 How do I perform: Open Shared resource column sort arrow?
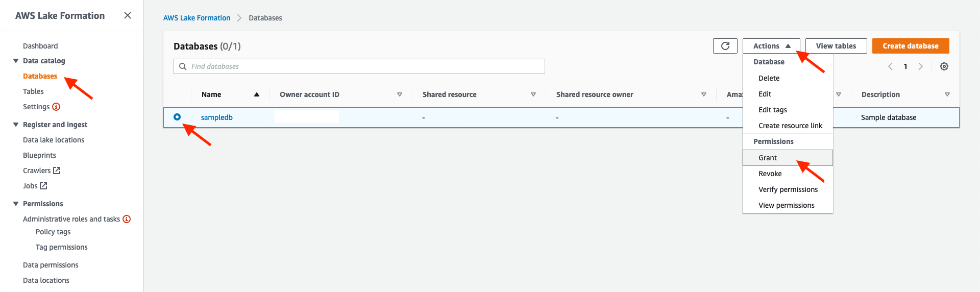(x=533, y=94)
